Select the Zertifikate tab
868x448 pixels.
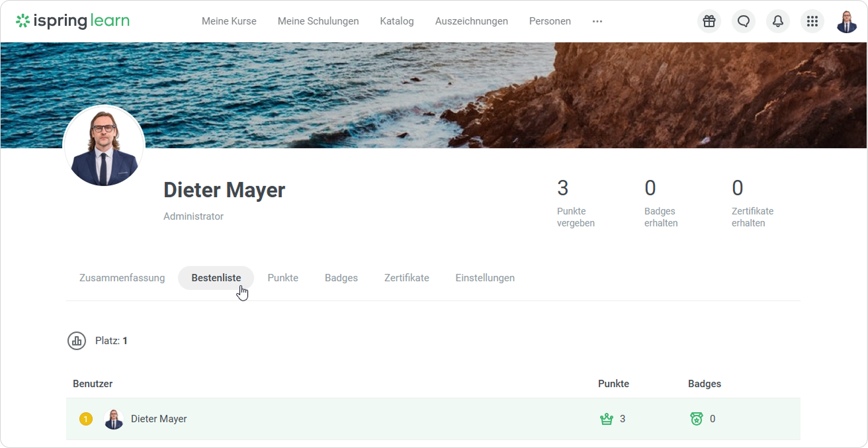click(406, 278)
